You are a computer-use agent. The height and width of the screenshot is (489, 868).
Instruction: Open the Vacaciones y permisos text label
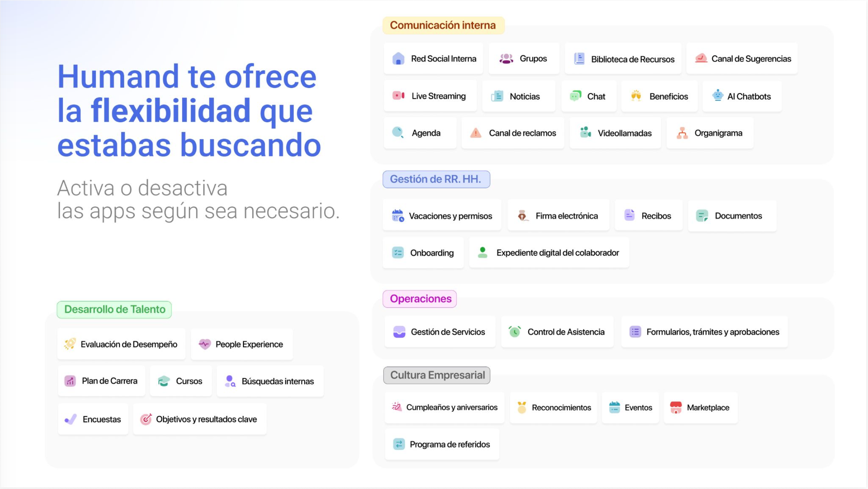click(451, 216)
